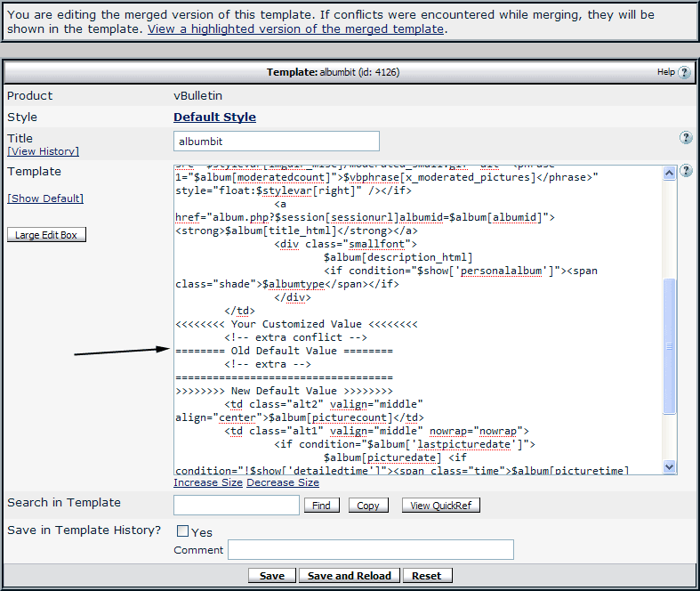The image size is (700, 591).
Task: Open the Default Style link
Action: (214, 117)
